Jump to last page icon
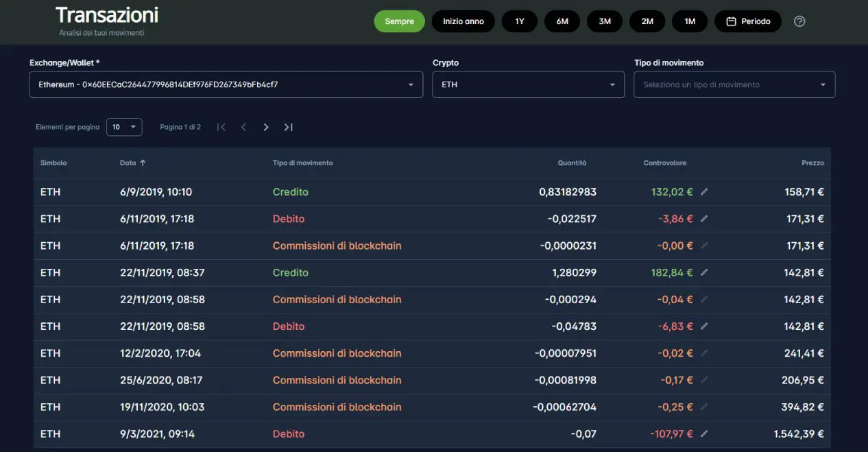This screenshot has width=868, height=452. (288, 127)
